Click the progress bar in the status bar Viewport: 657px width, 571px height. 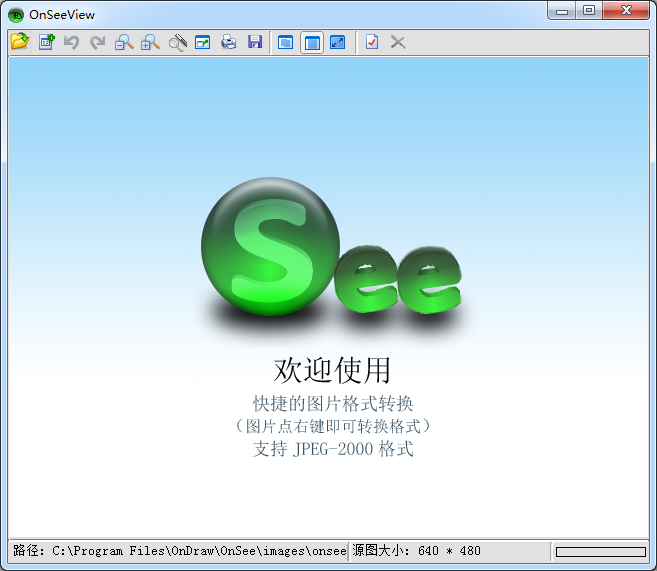pyautogui.click(x=600, y=552)
